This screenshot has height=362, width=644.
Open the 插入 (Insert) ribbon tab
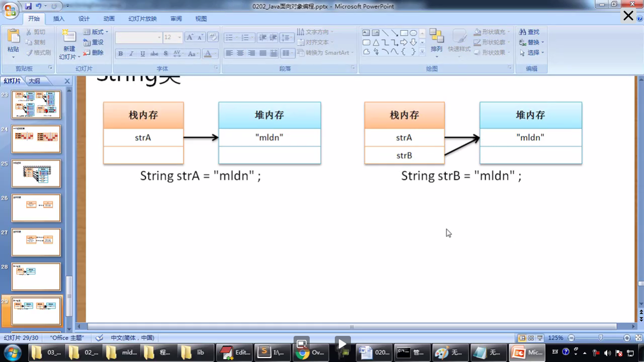pyautogui.click(x=59, y=19)
